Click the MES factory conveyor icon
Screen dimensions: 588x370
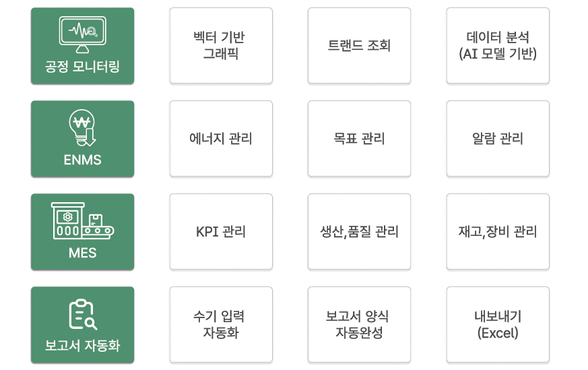click(x=82, y=220)
